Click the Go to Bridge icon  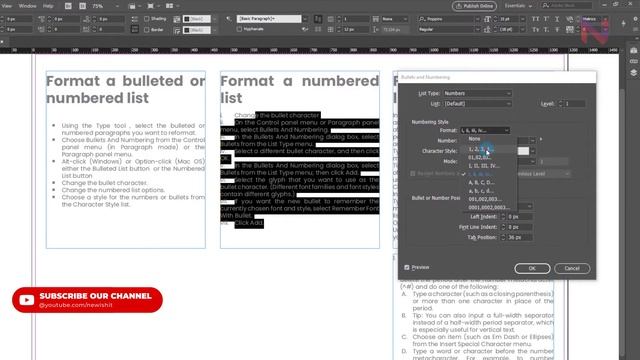click(x=68, y=6)
